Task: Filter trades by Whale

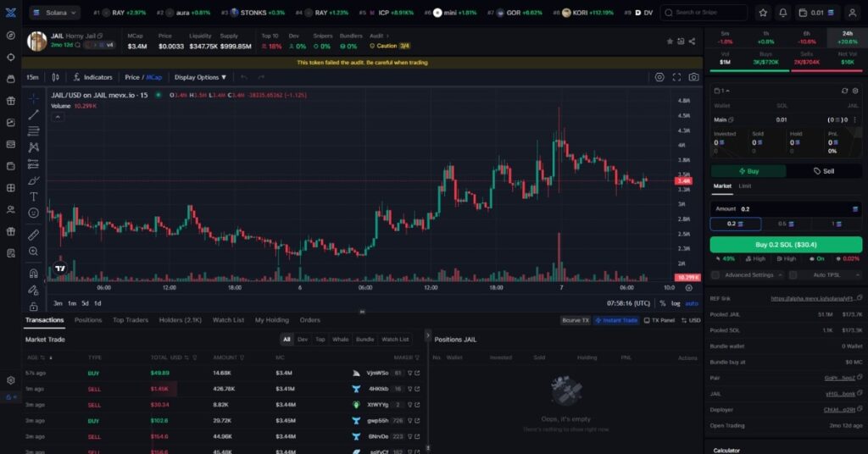Action: [x=341, y=340]
